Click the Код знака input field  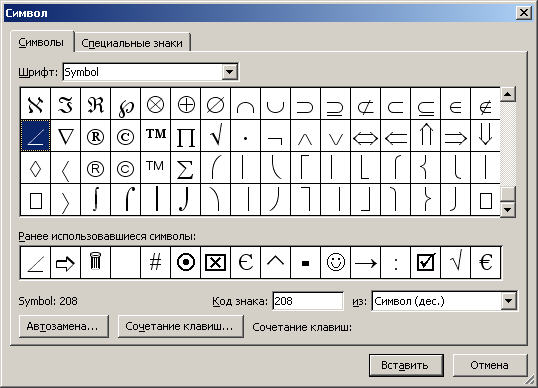click(308, 301)
